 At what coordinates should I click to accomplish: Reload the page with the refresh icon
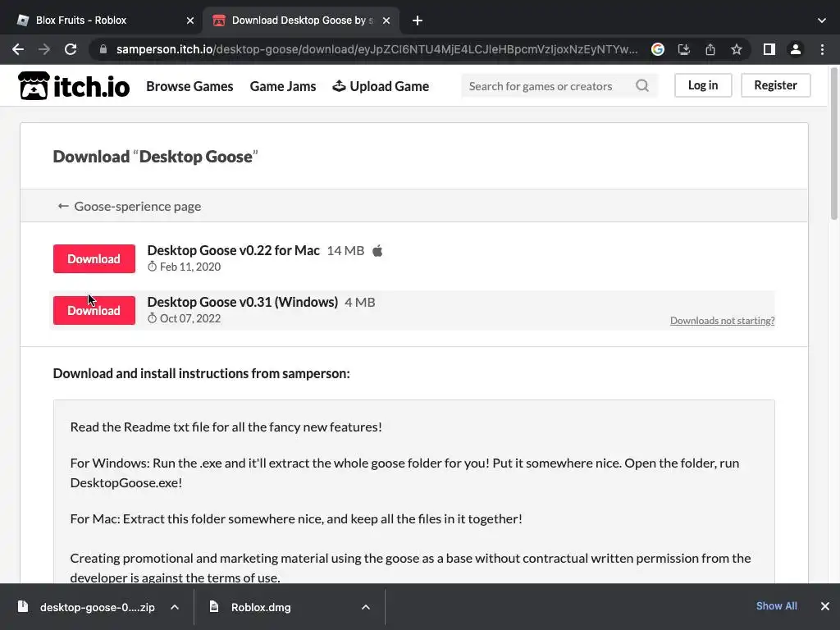tap(71, 49)
